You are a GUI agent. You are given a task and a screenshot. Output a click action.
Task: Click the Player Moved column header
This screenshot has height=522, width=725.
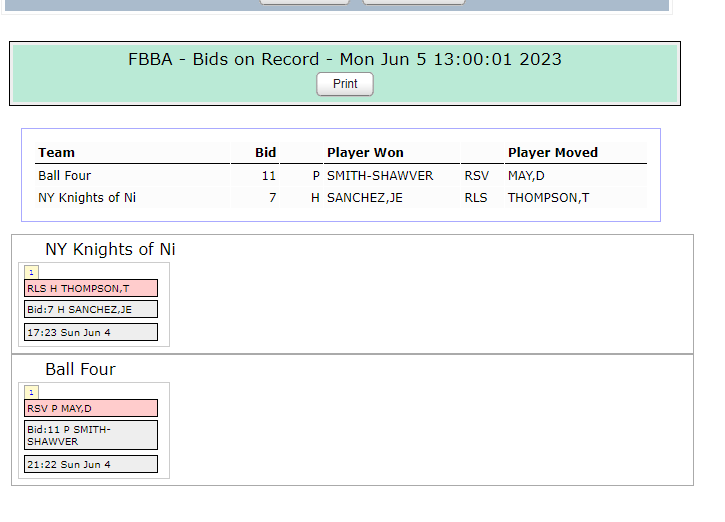coord(552,153)
